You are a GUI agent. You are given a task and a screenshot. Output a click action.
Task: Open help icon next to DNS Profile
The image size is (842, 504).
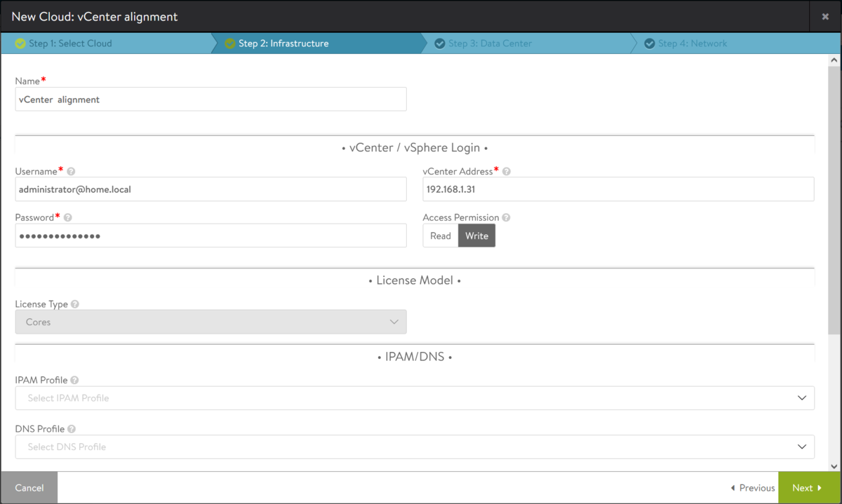click(x=72, y=429)
